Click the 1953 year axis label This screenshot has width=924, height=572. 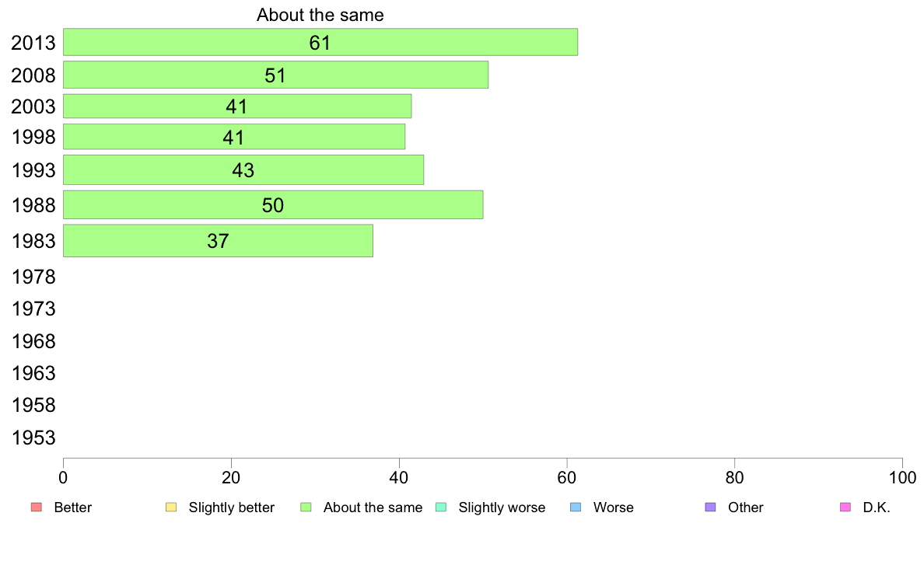[x=33, y=438]
